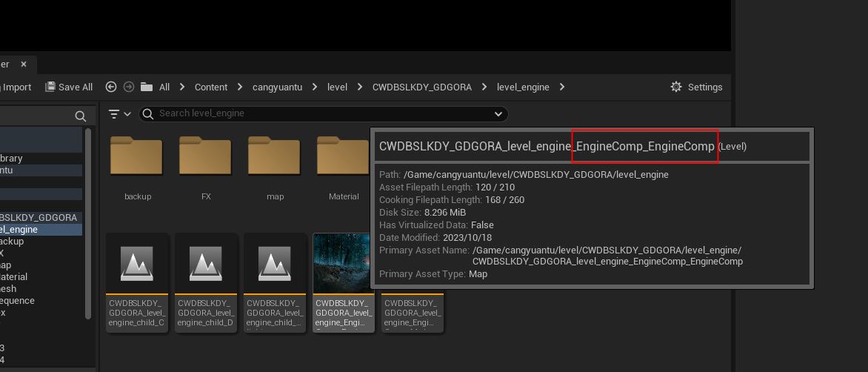The height and width of the screenshot is (372, 868).
Task: Open the FX folder icon
Action: click(x=205, y=158)
